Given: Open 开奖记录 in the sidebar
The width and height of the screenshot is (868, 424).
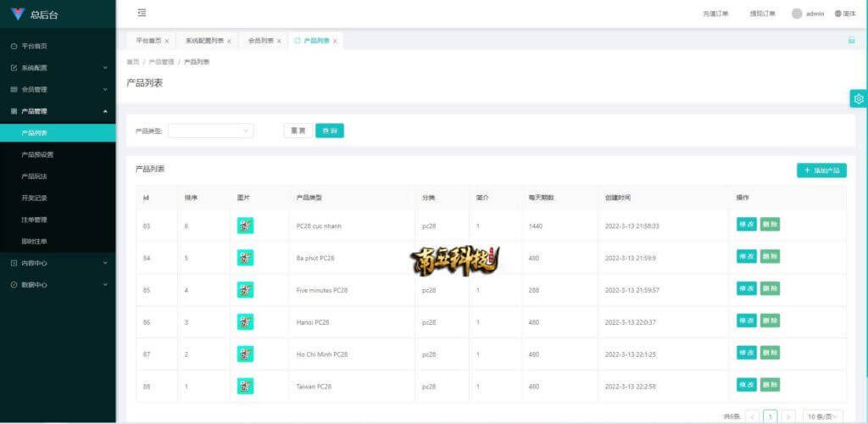Looking at the screenshot, I should 35,198.
